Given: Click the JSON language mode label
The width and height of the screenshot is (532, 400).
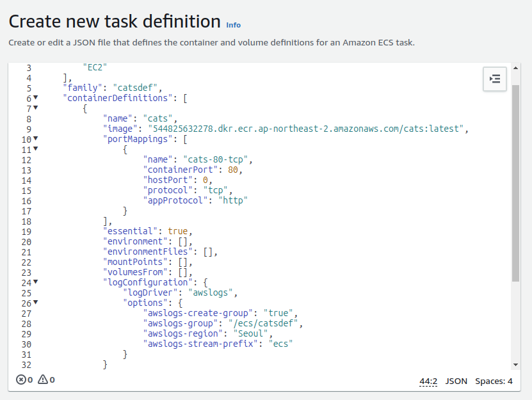Looking at the screenshot, I should click(x=456, y=381).
